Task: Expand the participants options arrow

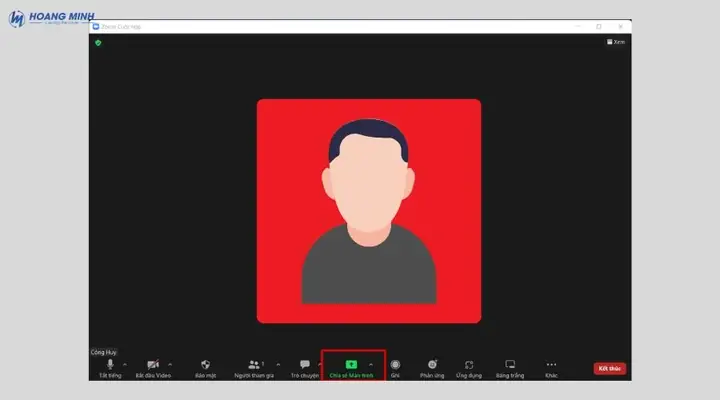Action: (x=278, y=365)
